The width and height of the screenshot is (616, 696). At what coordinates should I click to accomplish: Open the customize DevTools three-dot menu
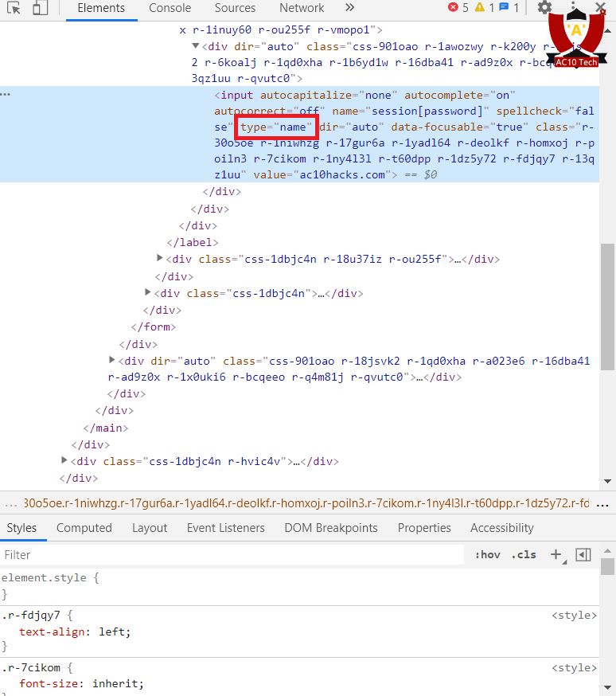[573, 6]
